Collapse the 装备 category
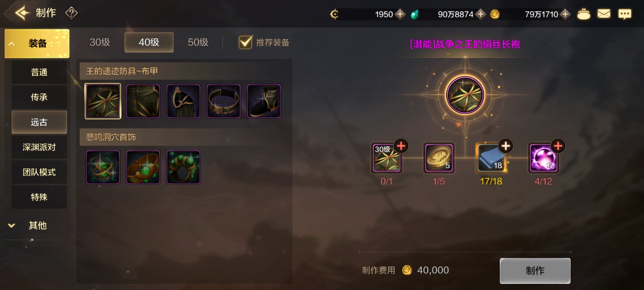 click(37, 44)
